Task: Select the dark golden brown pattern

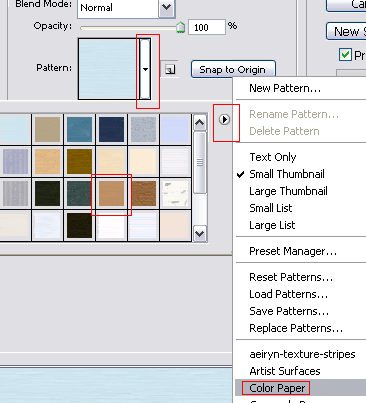Action: 79,162
